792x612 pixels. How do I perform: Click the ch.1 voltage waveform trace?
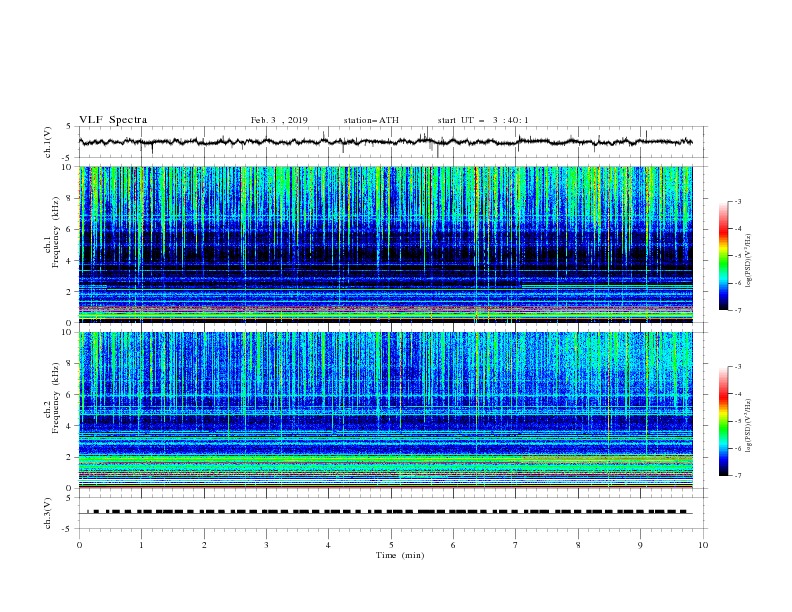(x=385, y=142)
